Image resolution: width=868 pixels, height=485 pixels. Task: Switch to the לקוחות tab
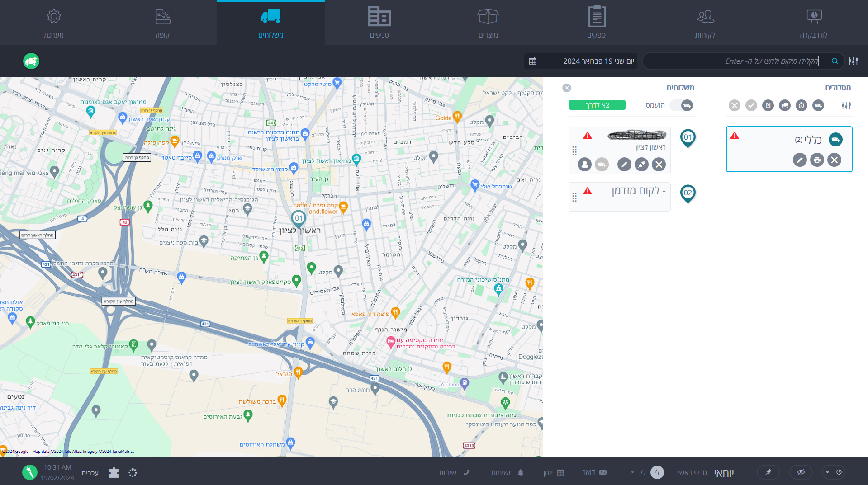pyautogui.click(x=705, y=23)
